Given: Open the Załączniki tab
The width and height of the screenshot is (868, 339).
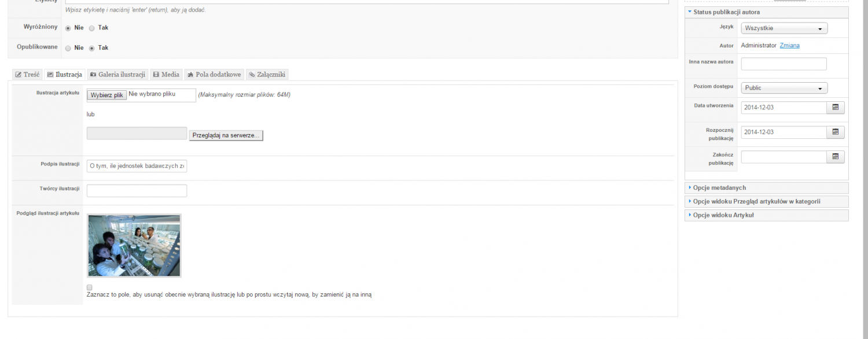Looking at the screenshot, I should (267, 75).
